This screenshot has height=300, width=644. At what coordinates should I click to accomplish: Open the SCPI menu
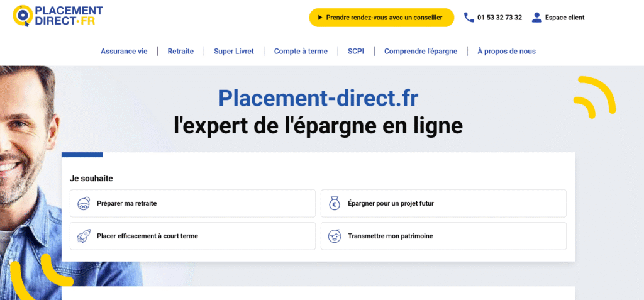point(356,52)
